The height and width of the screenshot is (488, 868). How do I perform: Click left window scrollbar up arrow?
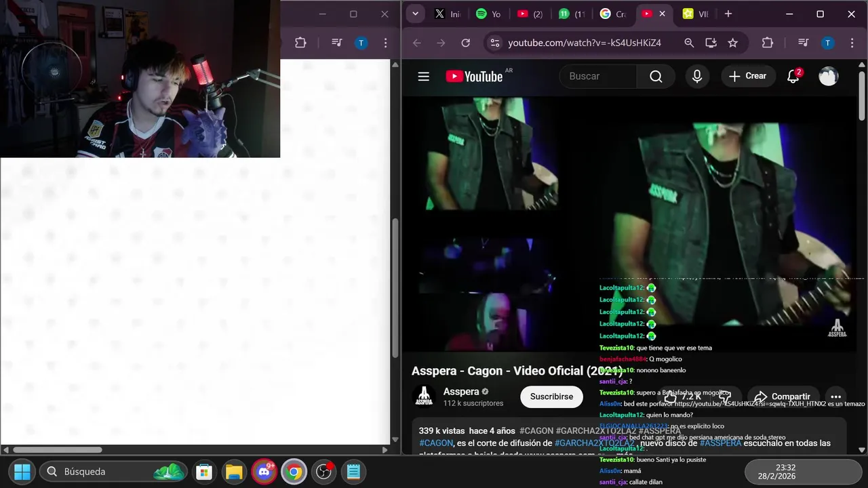[395, 65]
